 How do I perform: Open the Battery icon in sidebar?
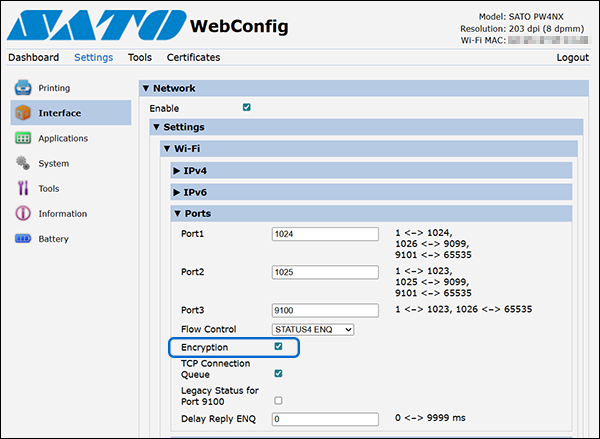[x=23, y=238]
